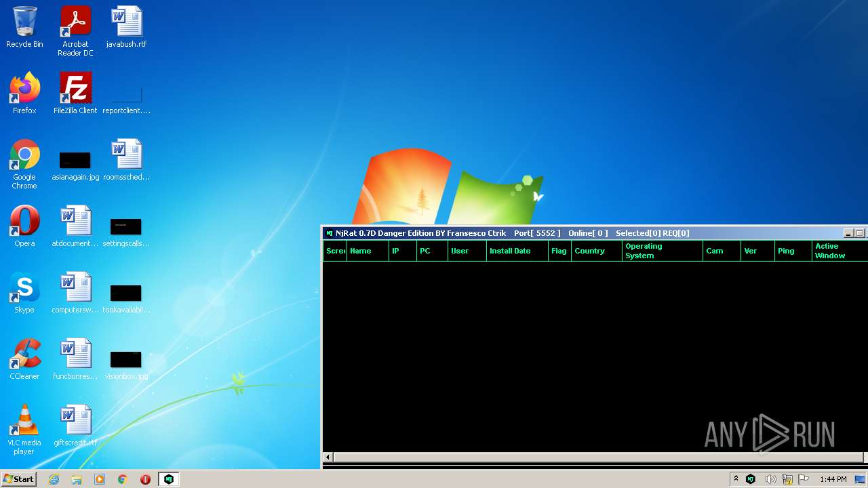Sort by Ver column header
The width and height of the screenshot is (868, 488).
[x=758, y=251]
